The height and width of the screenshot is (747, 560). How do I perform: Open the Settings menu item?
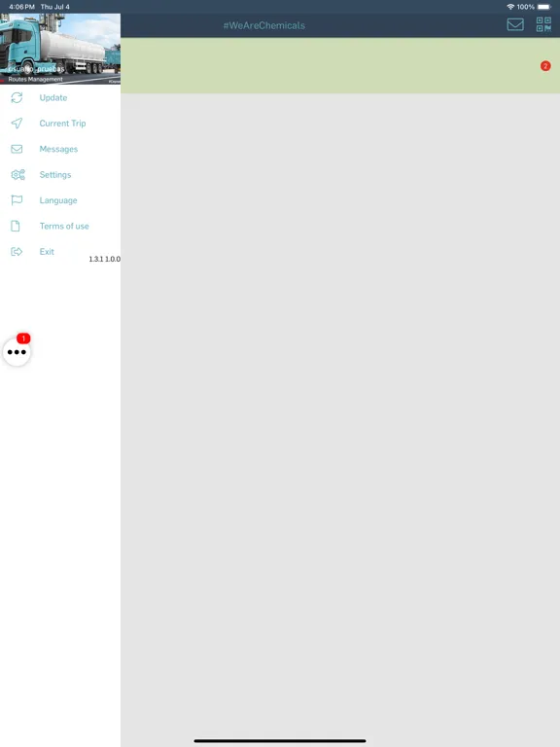pyautogui.click(x=60, y=175)
